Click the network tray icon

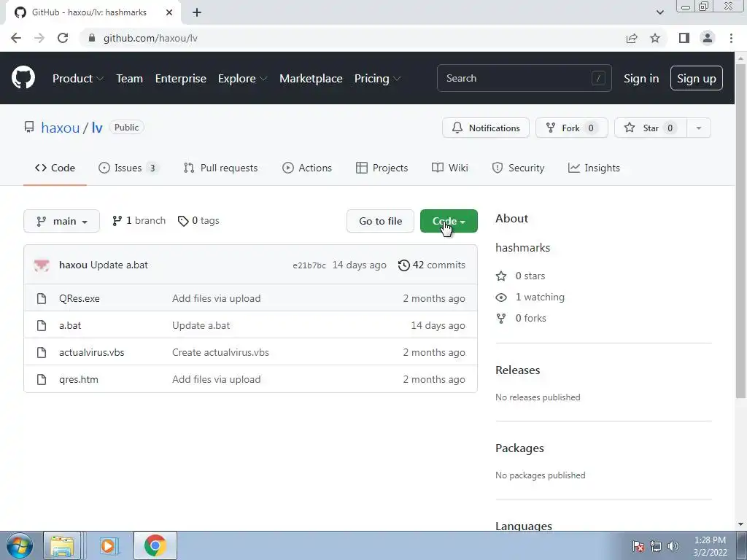(x=656, y=545)
